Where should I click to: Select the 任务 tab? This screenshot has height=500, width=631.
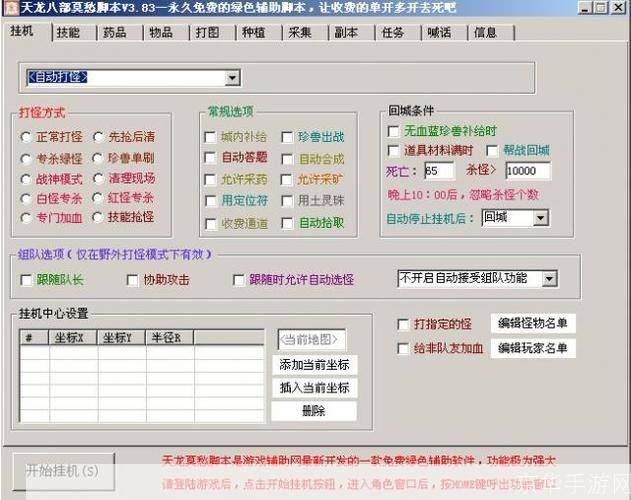[397, 33]
